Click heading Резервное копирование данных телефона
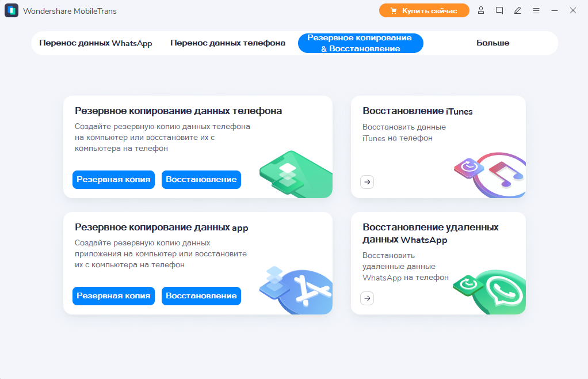The image size is (588, 379). [178, 111]
